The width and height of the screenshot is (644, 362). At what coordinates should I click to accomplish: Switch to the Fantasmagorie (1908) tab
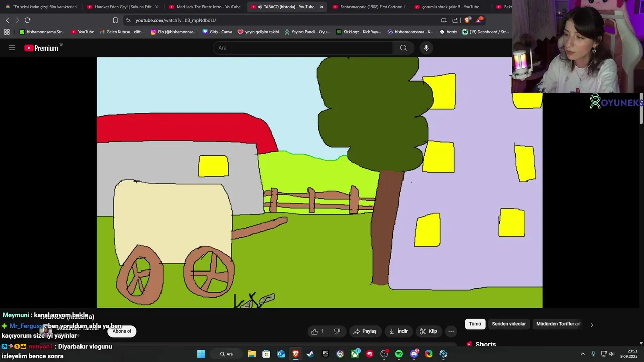tap(368, 7)
